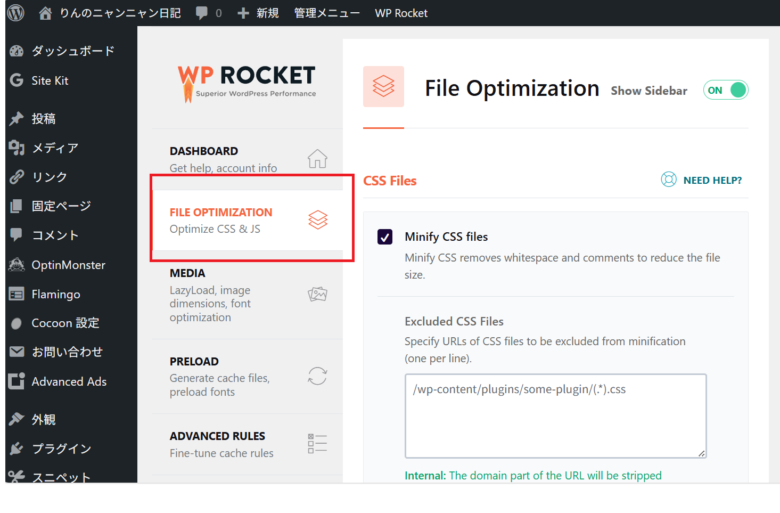Open the 新規 (New) menu in admin bar

point(258,13)
